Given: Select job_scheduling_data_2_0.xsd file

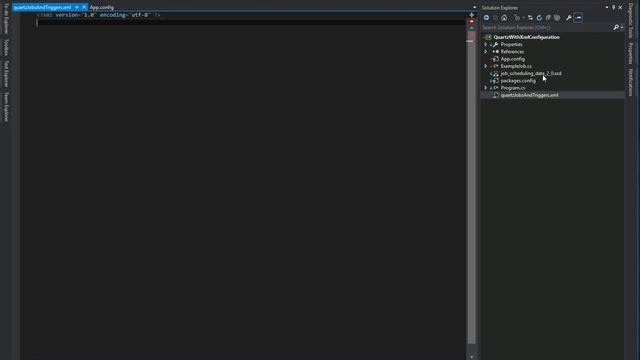Looking at the screenshot, I should click(531, 73).
